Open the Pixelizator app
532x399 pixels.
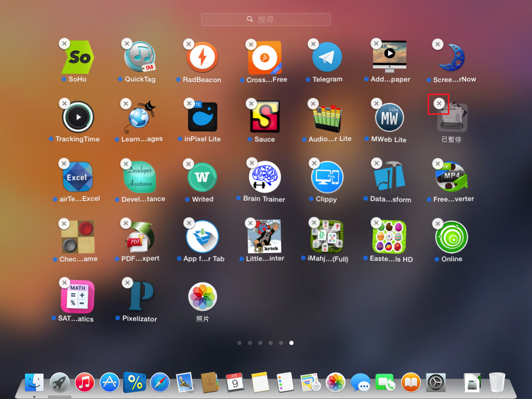[140, 296]
